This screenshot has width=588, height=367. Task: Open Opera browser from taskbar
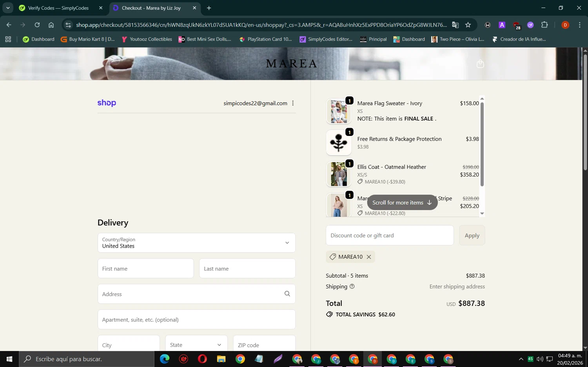coord(202,359)
